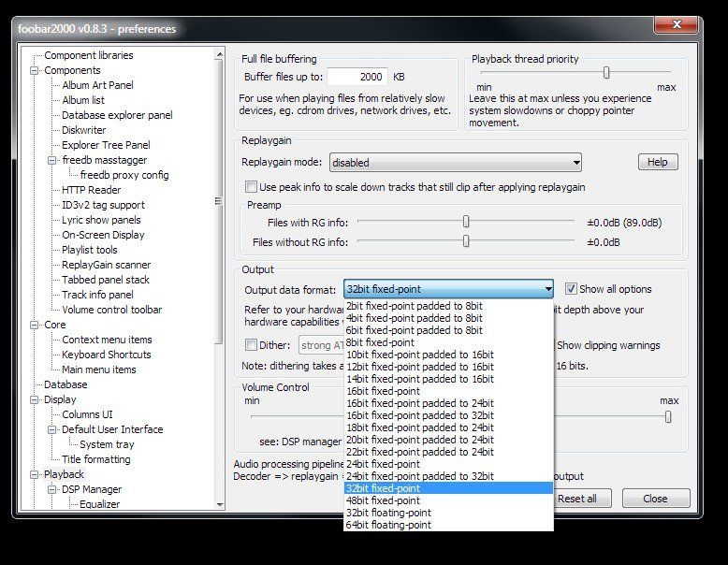Open Context menu items page

(107, 340)
